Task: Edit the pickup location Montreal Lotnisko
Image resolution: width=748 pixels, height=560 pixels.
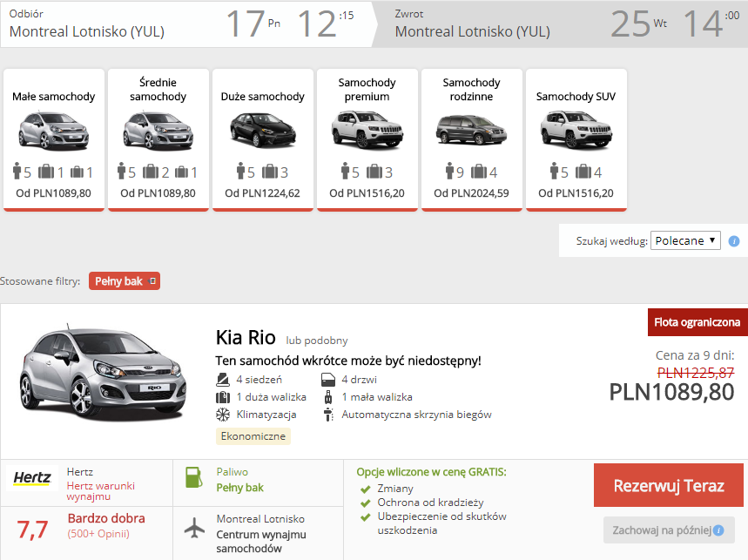Action: coord(87,32)
